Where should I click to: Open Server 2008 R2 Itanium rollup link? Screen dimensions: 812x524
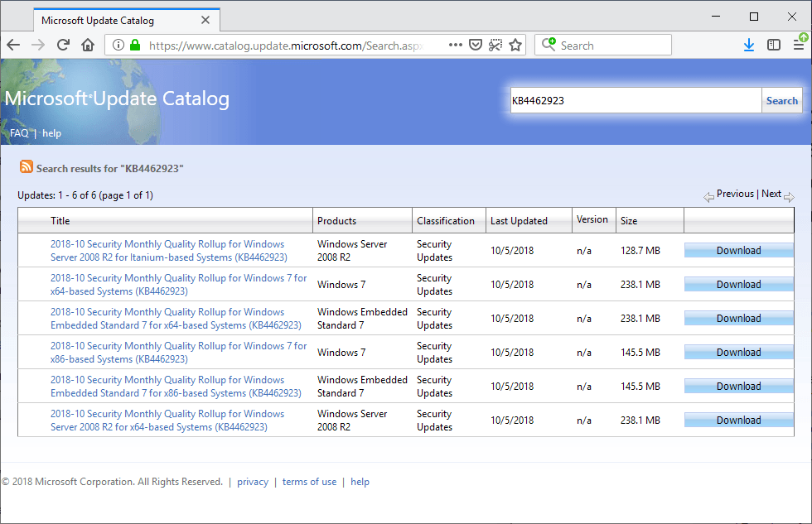point(168,250)
